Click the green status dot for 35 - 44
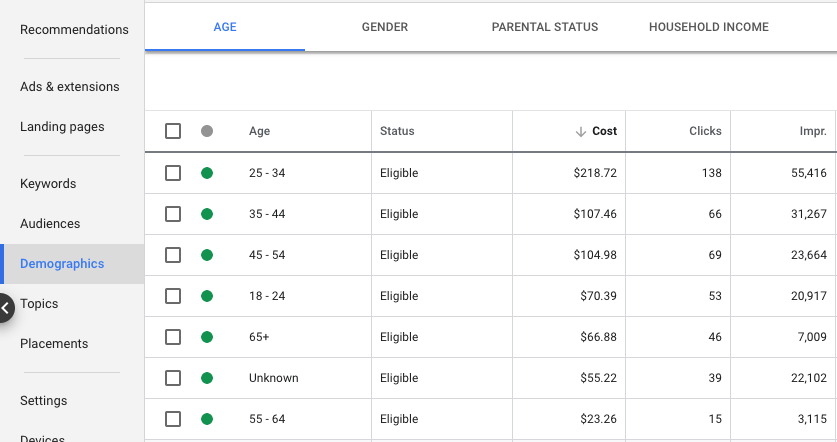The height and width of the screenshot is (442, 837). (x=207, y=214)
